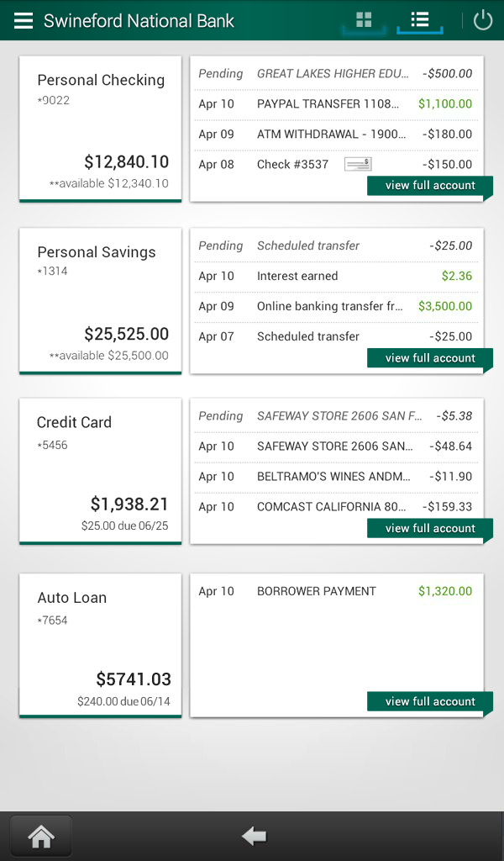Log out using the power icon
Screen dimensions: 504x861
coord(480,20)
